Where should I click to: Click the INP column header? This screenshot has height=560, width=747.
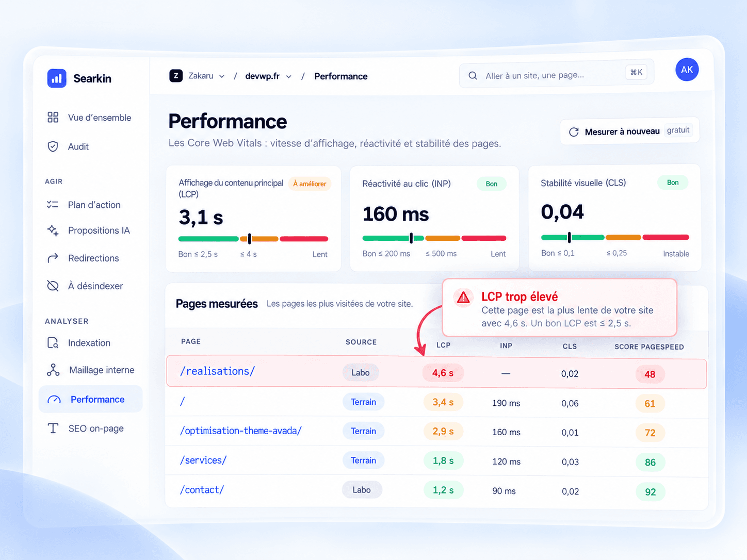click(506, 345)
